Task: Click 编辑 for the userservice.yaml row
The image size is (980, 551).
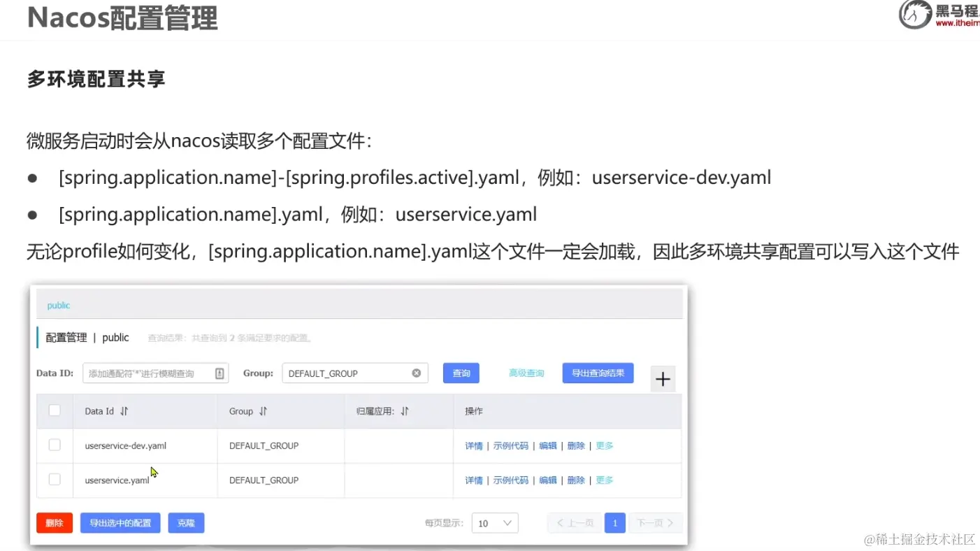Action: [x=548, y=480]
